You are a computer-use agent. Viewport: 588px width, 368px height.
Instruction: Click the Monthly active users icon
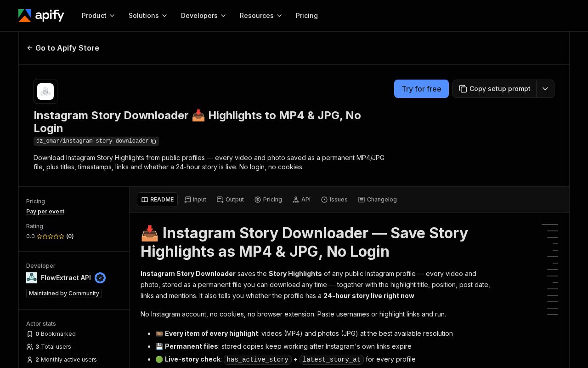click(30, 360)
